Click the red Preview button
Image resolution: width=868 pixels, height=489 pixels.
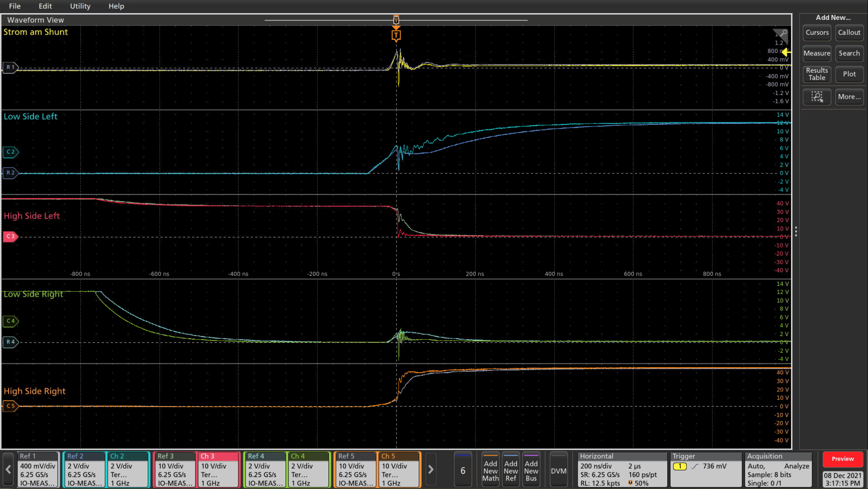pos(843,459)
